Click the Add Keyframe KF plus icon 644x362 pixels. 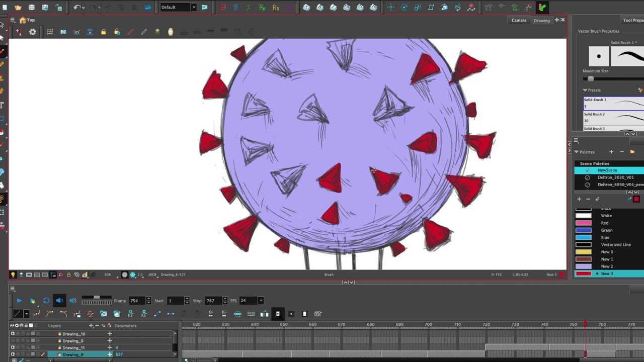coord(130,314)
